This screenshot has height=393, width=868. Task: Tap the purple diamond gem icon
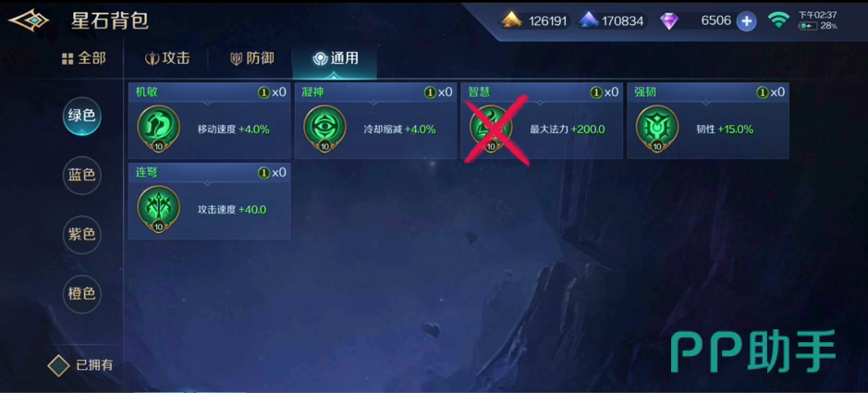pos(668,21)
